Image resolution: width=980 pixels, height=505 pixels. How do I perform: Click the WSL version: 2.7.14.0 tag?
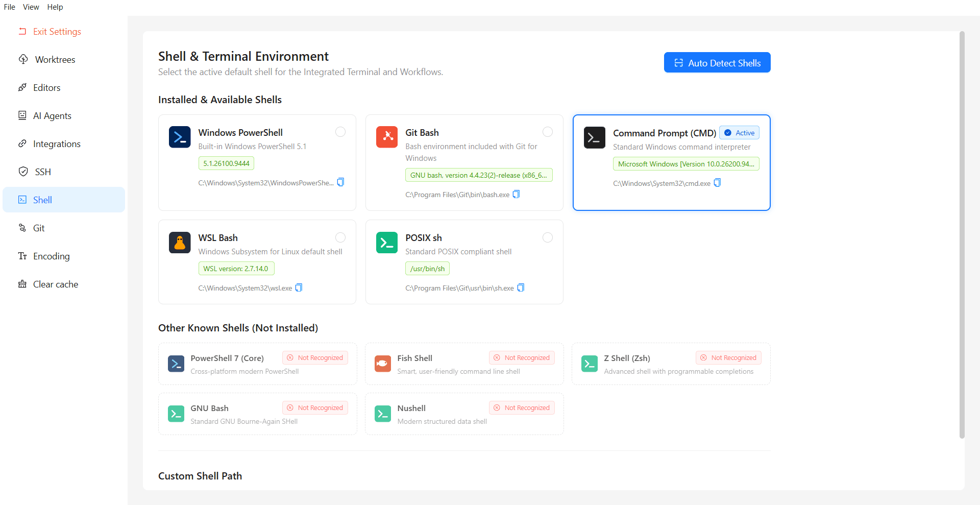click(x=236, y=269)
